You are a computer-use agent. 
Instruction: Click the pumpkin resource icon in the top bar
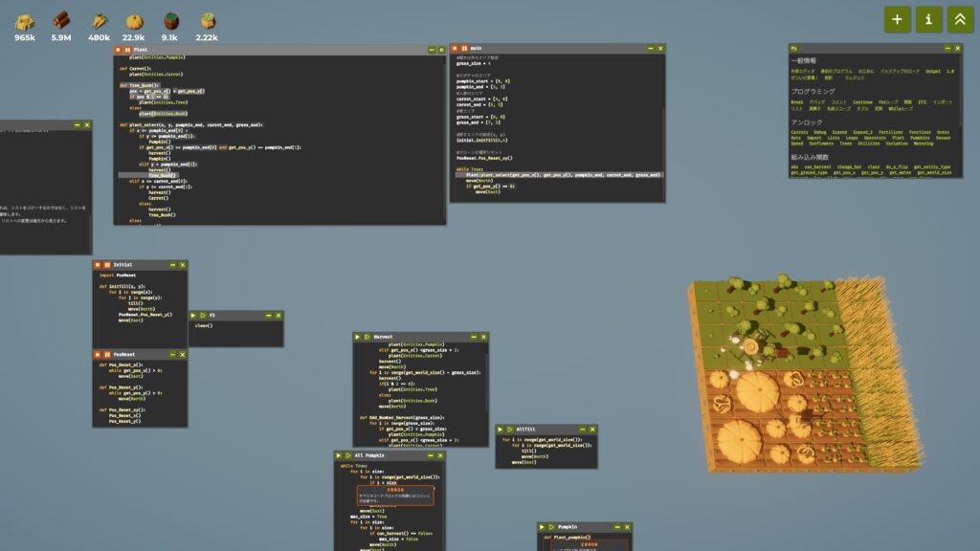click(x=135, y=21)
